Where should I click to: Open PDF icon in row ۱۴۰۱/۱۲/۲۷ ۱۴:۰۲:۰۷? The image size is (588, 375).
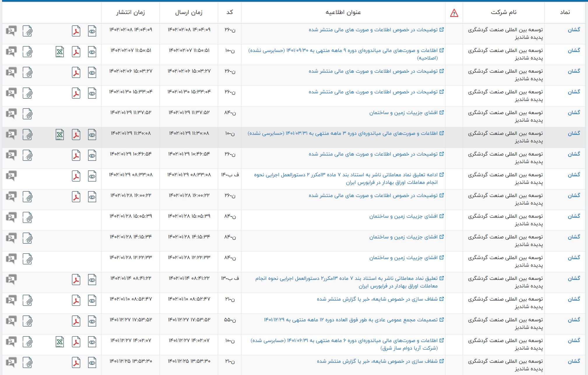pos(76,342)
